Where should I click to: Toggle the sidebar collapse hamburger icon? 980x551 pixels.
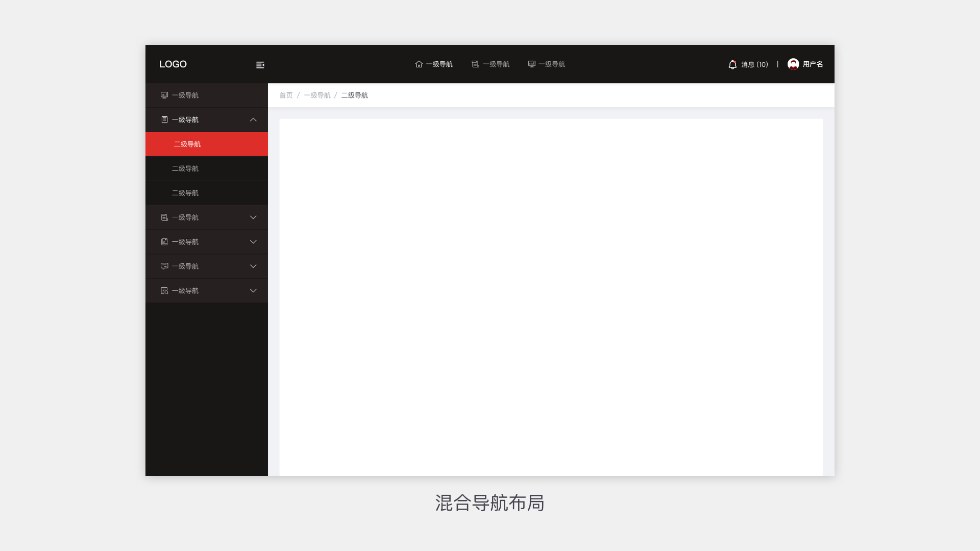[260, 65]
